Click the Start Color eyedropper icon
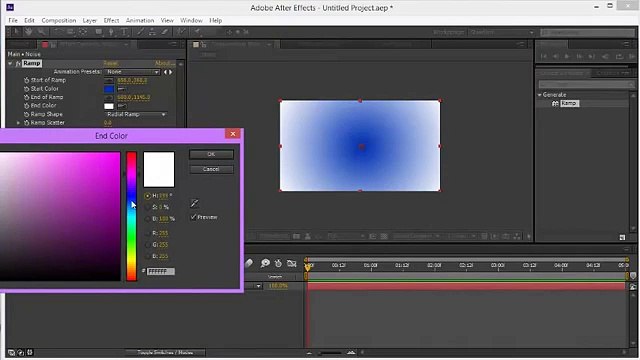640x360 pixels. click(x=121, y=89)
